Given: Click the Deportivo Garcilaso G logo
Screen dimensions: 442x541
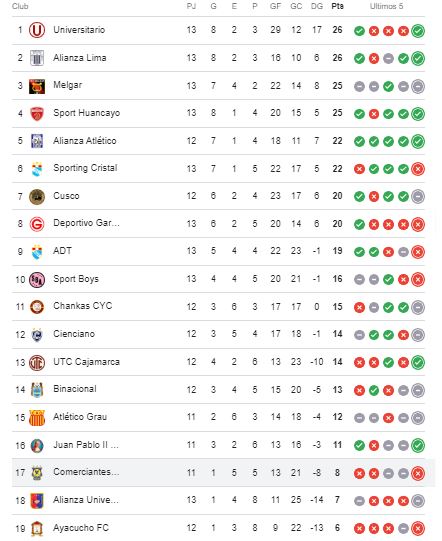Looking at the screenshot, I should pyautogui.click(x=37, y=224).
